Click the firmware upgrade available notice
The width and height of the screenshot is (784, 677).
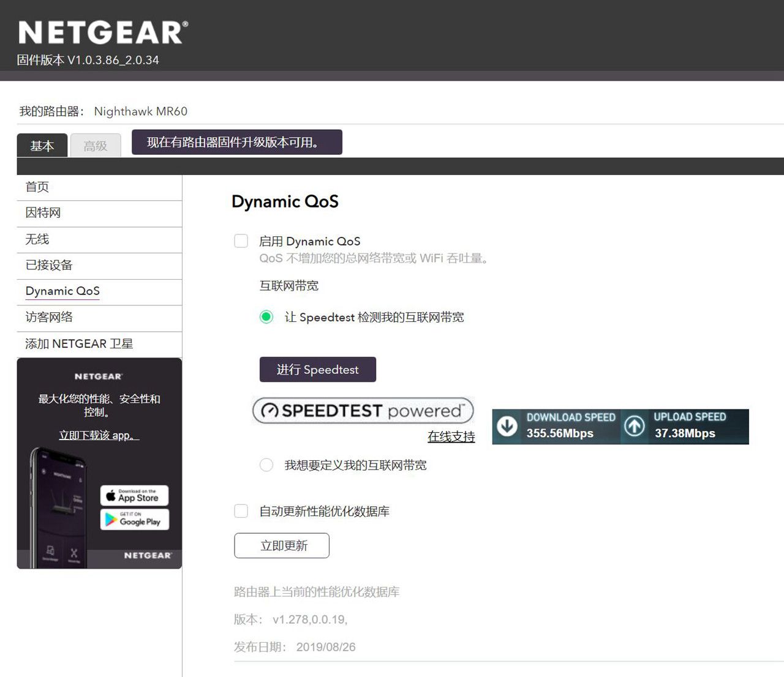coord(237,142)
